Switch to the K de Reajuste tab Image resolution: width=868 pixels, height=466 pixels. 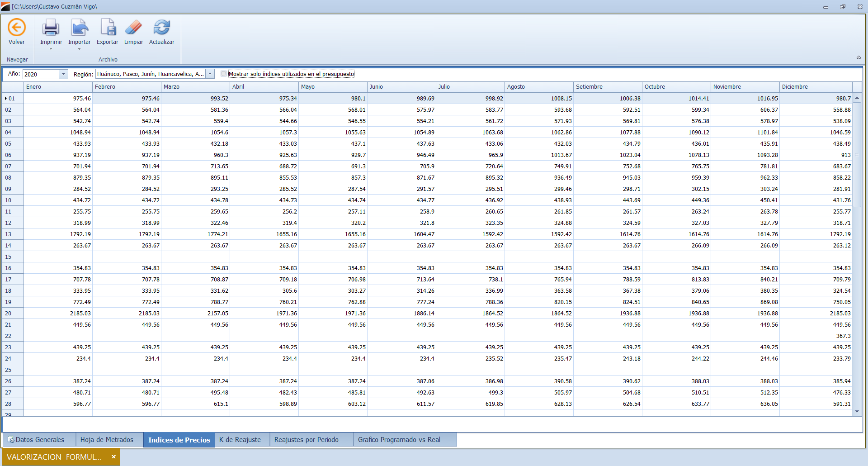click(240, 440)
